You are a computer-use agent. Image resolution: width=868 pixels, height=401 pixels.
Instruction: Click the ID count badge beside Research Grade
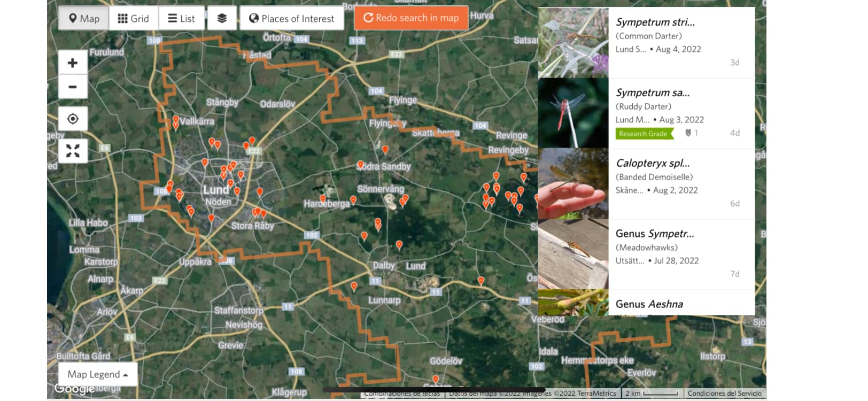(x=692, y=133)
